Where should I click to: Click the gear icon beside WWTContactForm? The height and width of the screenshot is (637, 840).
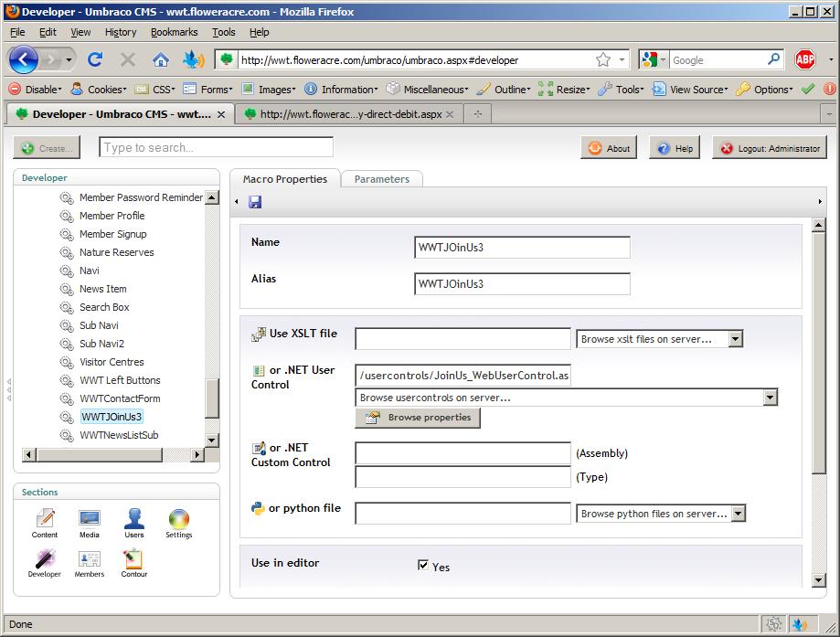pos(67,398)
